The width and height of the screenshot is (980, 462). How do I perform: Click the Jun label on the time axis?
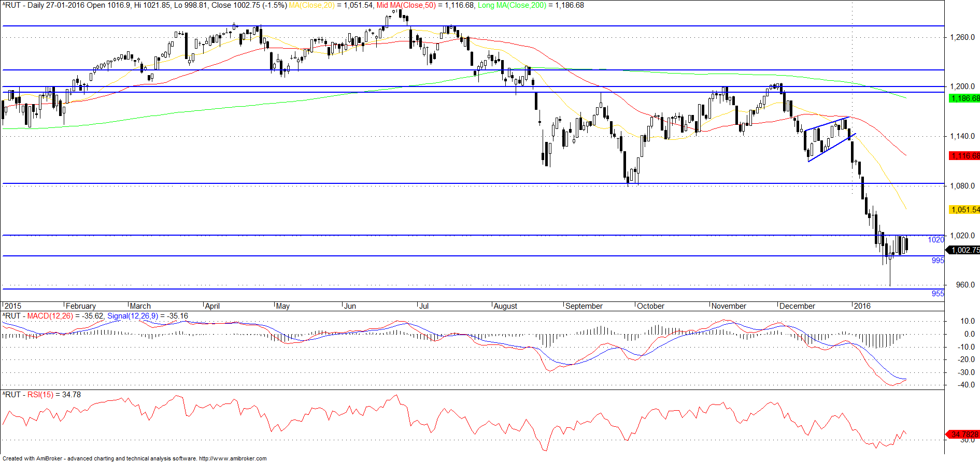tap(350, 306)
